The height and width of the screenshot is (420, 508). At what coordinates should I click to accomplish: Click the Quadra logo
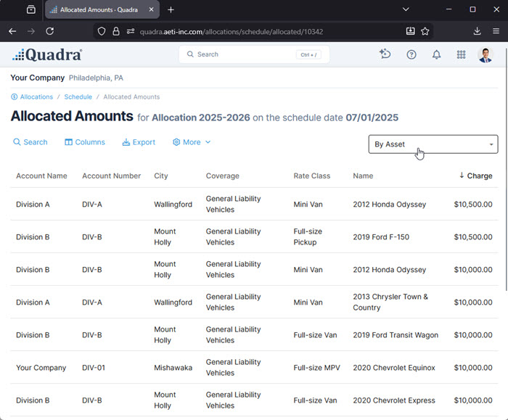point(47,55)
